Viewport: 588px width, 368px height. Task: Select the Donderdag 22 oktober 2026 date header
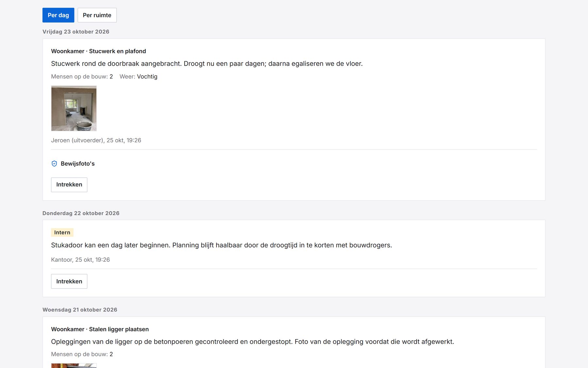pos(81,213)
